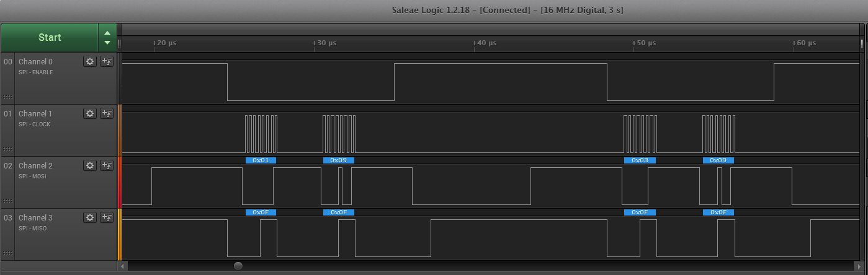Set trigger for Channel 2
The width and height of the screenshot is (868, 275).
[107, 165]
